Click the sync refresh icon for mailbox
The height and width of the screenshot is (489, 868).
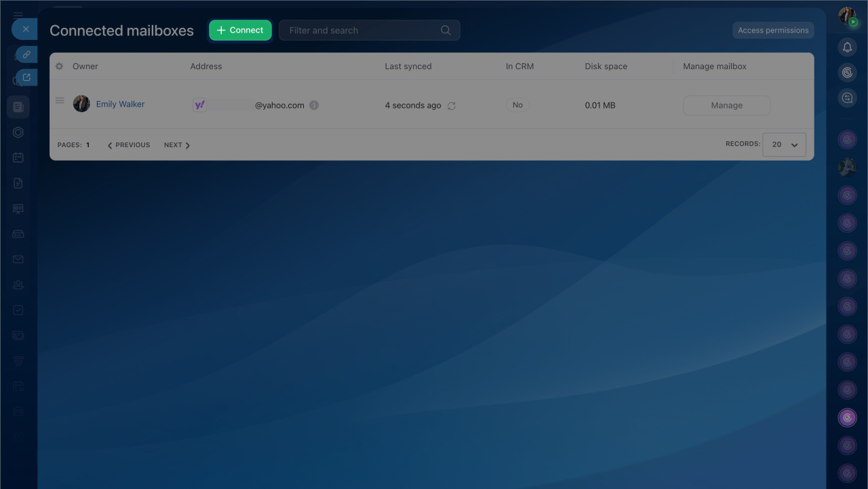(452, 106)
